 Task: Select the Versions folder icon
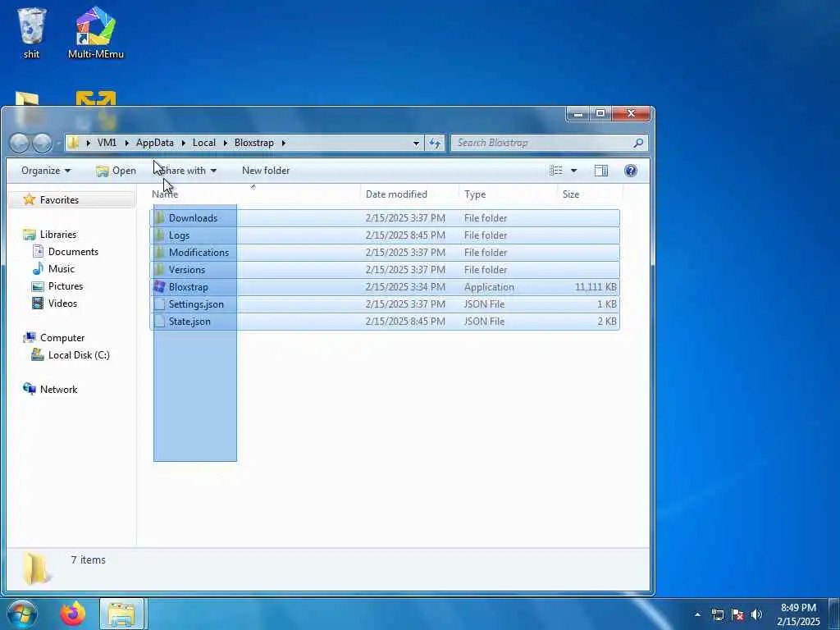160,269
